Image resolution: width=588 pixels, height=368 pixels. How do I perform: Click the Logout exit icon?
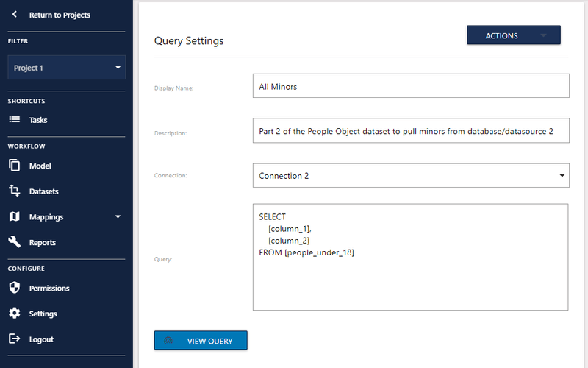click(15, 339)
